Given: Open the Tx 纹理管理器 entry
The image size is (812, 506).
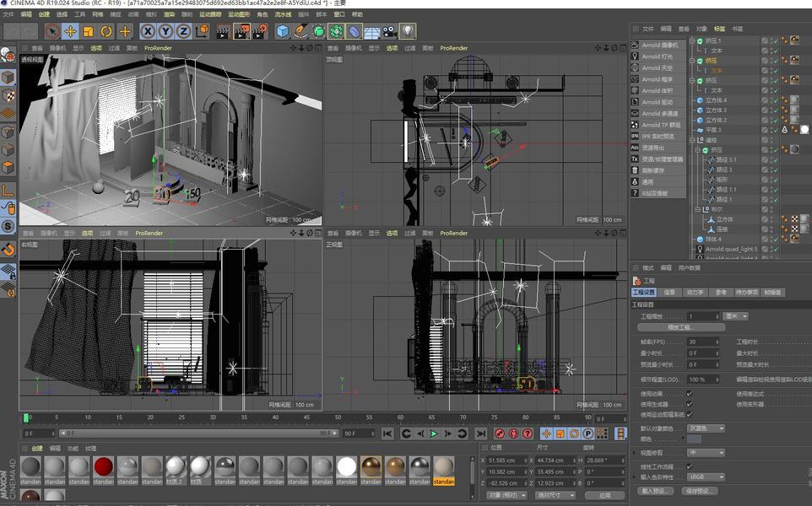Looking at the screenshot, I should [658, 159].
